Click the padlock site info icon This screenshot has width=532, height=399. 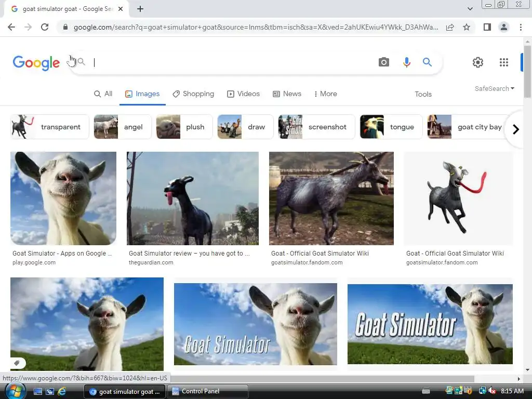[x=65, y=27]
